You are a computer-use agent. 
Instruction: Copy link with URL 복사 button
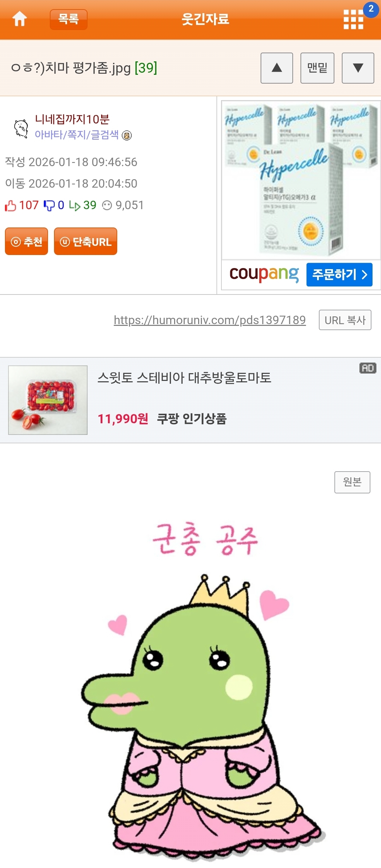click(x=345, y=320)
